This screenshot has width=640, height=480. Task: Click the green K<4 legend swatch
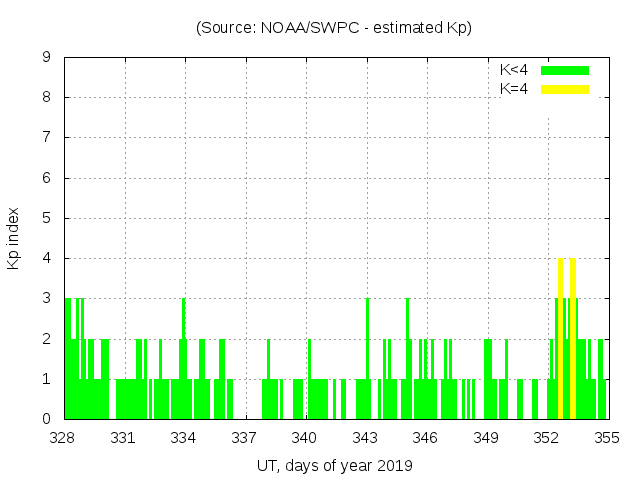click(565, 70)
